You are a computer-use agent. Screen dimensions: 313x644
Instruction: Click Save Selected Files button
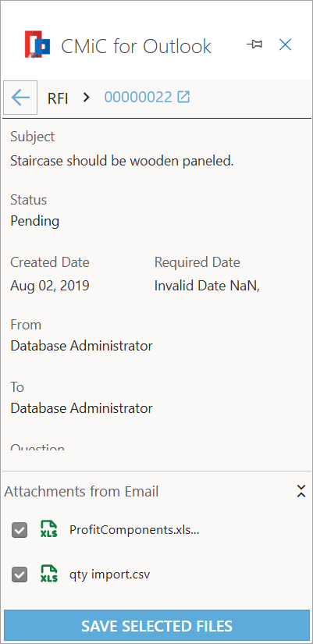(156, 626)
